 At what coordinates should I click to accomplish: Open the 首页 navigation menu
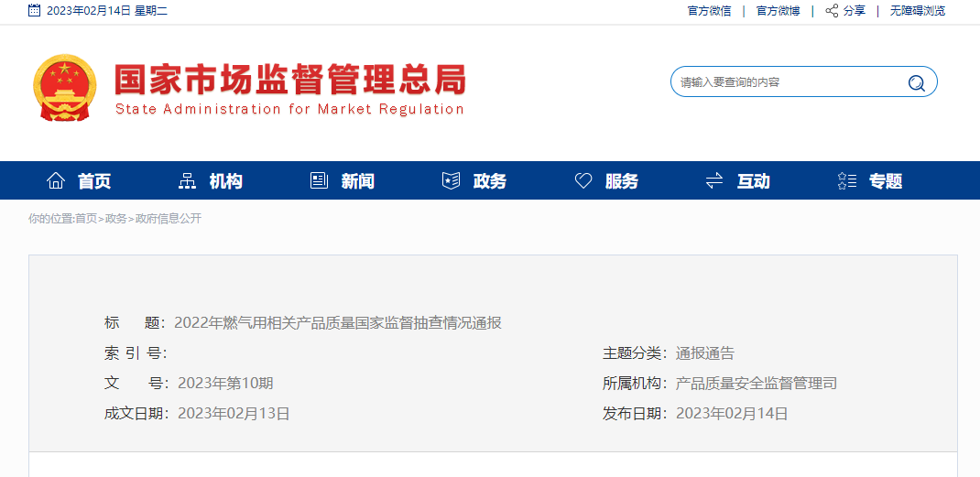click(x=94, y=181)
